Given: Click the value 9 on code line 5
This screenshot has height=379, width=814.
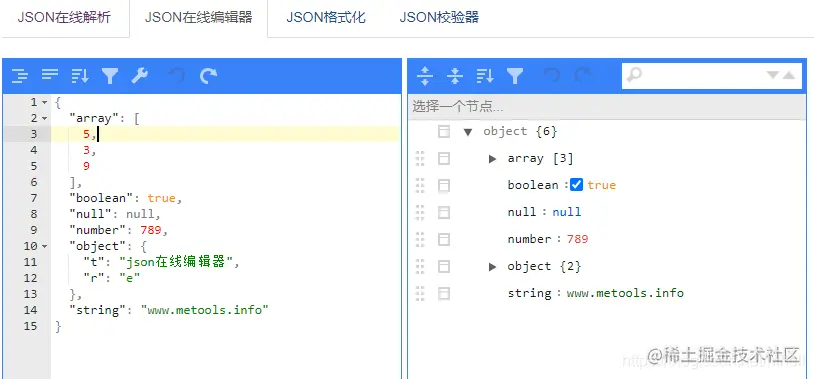Looking at the screenshot, I should point(86,166).
